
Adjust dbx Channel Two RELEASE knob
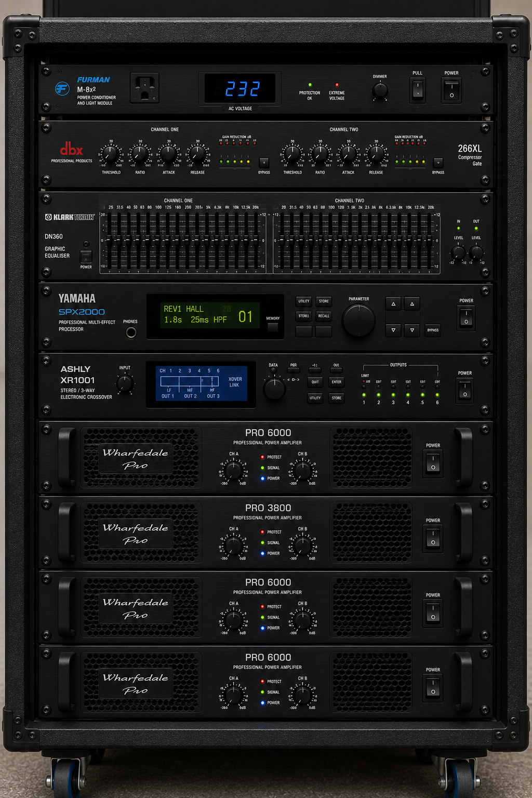click(x=376, y=154)
